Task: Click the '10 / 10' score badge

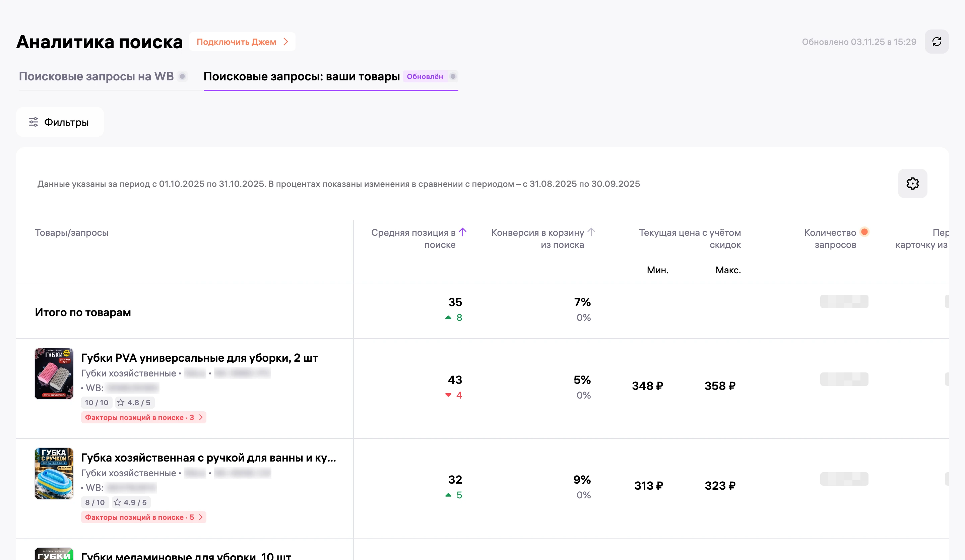Action: pyautogui.click(x=96, y=402)
